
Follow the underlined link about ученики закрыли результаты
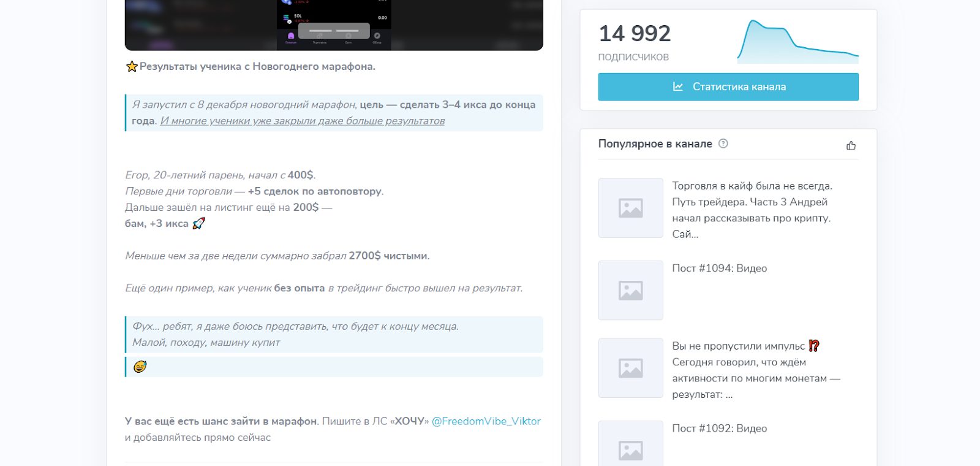pyautogui.click(x=303, y=121)
